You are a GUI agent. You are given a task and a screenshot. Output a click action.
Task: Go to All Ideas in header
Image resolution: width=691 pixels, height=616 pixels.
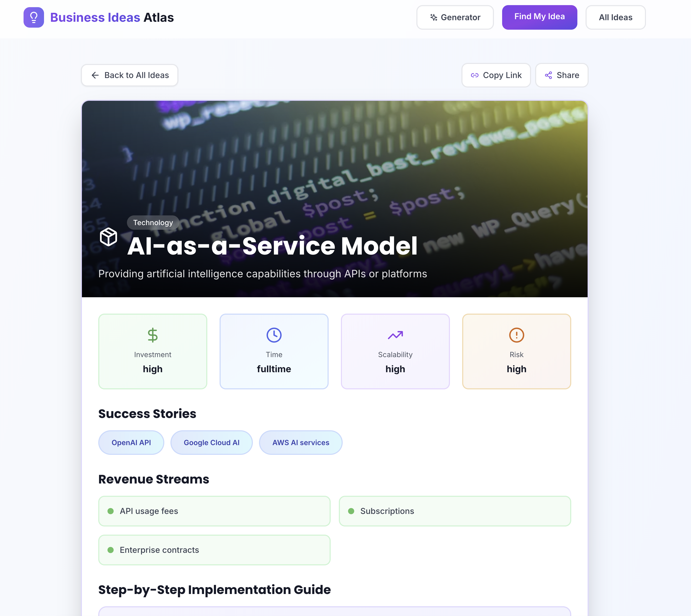pos(615,17)
